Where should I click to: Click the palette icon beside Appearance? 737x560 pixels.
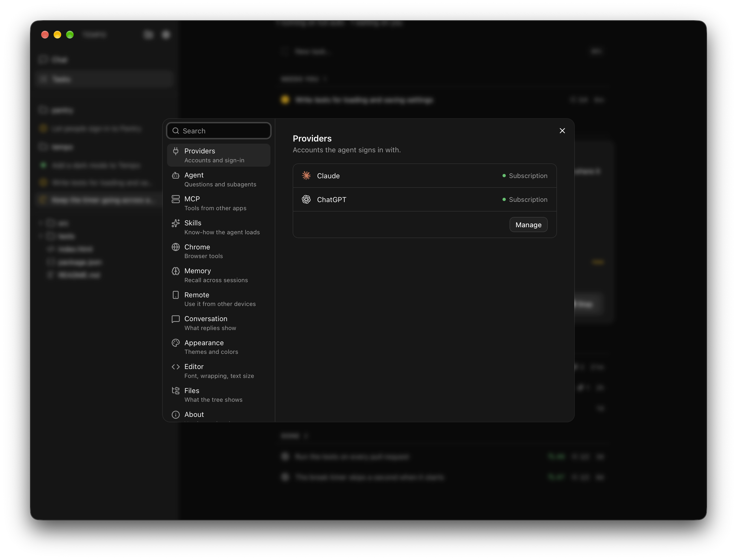pyautogui.click(x=175, y=343)
